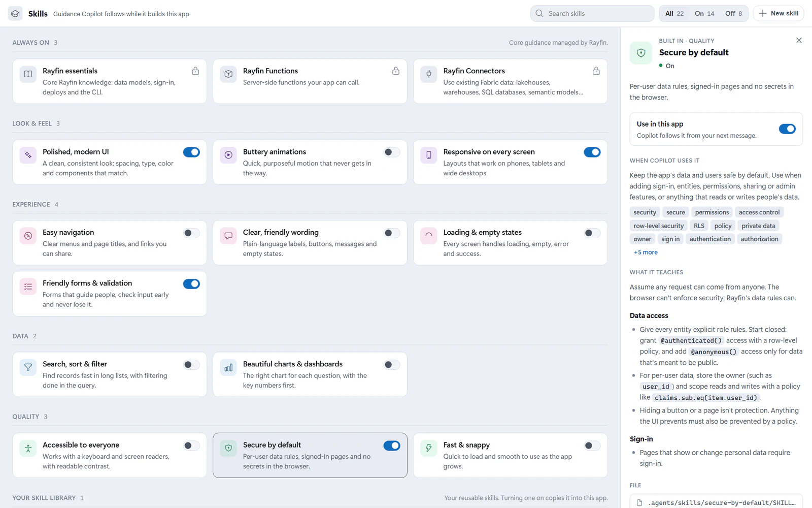Enable Accessible to everyone toggle
Viewport: 812px width, 508px height.
pyautogui.click(x=191, y=446)
